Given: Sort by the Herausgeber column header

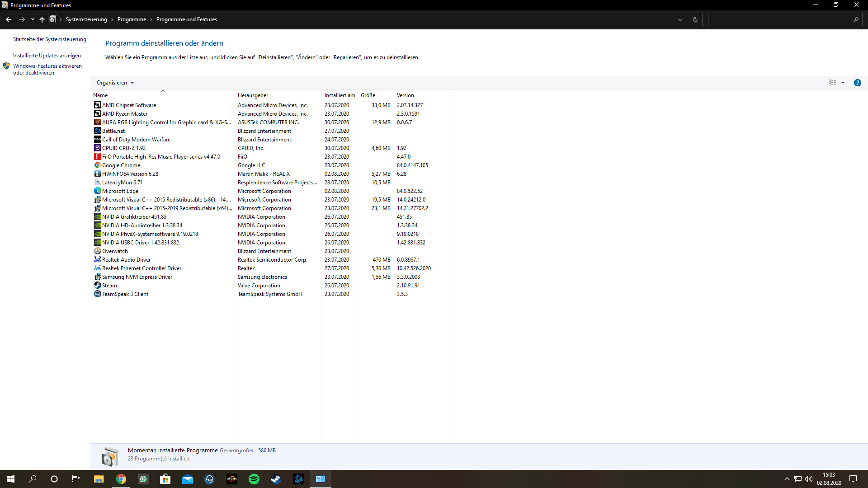Looking at the screenshot, I should coord(278,95).
